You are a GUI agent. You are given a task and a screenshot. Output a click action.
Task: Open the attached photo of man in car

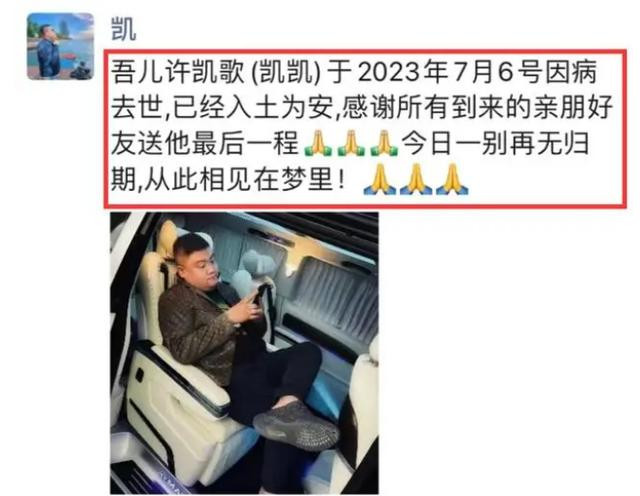pos(244,353)
